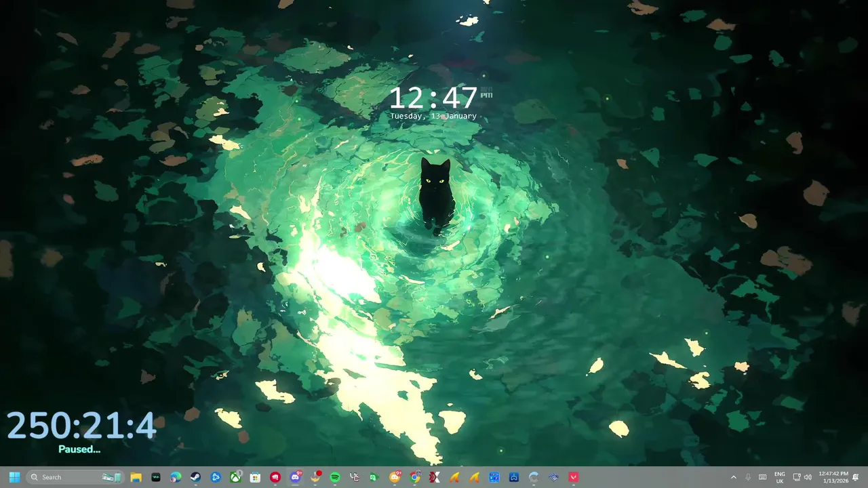The image size is (868, 488).
Task: Click the 'Paused...' timer status text
Action: (79, 449)
